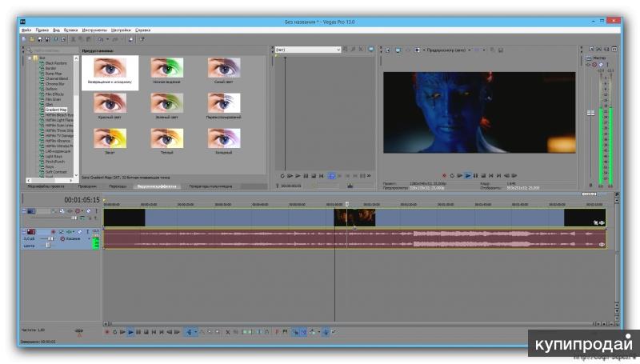Viewport: 640px width, 364px height.
Task: Select the Normal Edit tool
Action: coord(189,332)
